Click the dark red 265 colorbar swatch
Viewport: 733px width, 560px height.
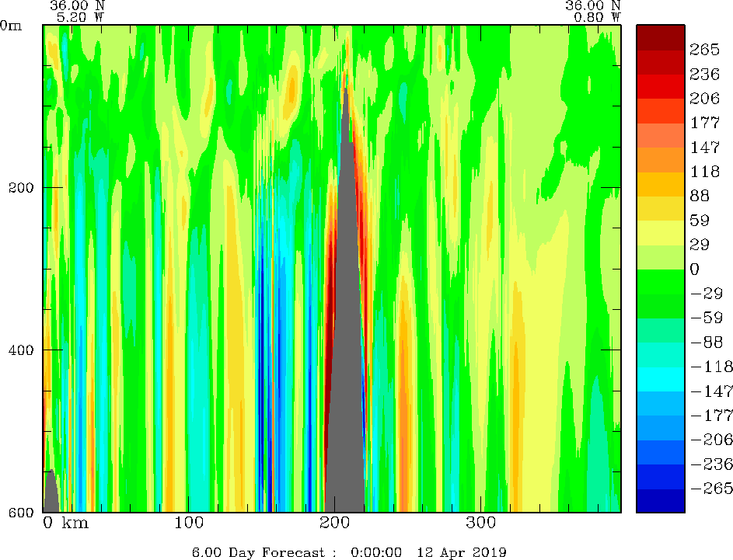click(661, 38)
